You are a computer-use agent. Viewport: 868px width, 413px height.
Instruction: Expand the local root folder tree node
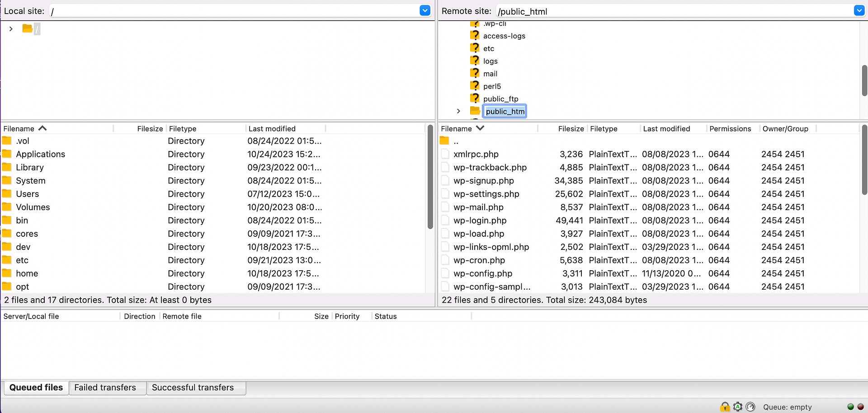pyautogui.click(x=11, y=29)
